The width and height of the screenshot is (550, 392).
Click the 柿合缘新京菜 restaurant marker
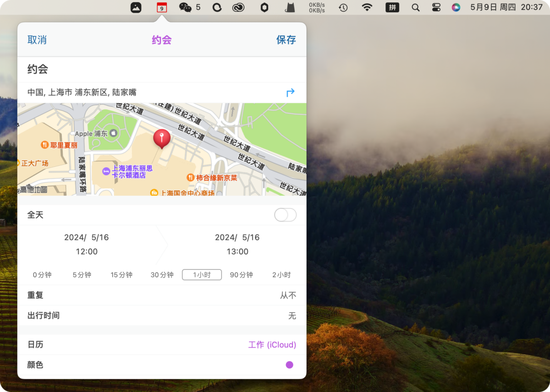coord(191,177)
